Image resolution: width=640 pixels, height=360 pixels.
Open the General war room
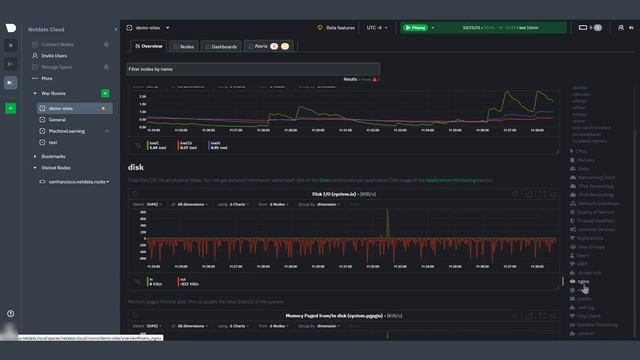click(x=57, y=120)
